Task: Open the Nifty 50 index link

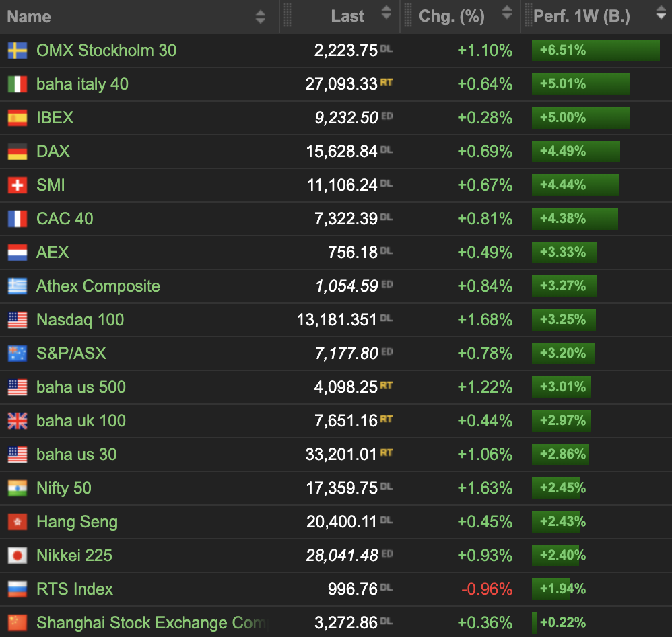Action: 64,488
